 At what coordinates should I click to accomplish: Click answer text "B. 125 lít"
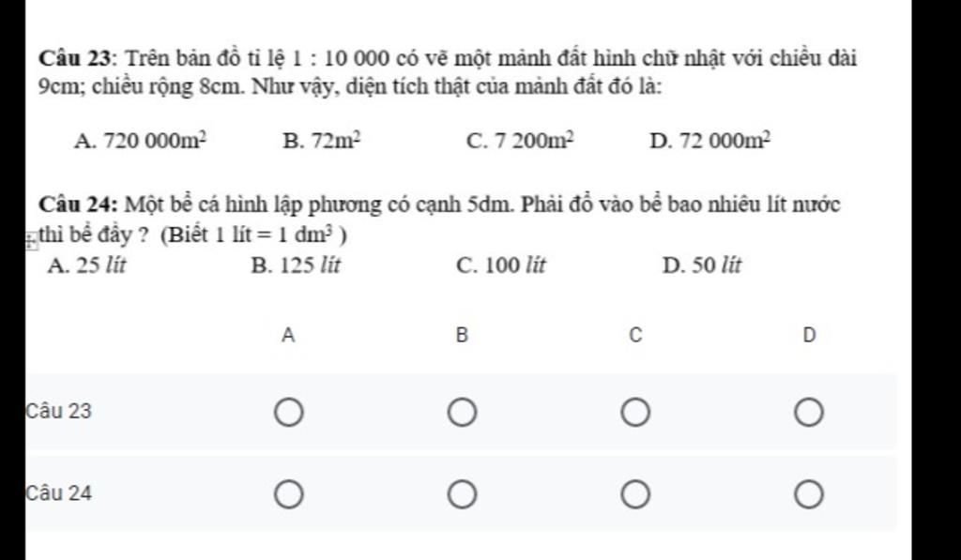pos(296,265)
